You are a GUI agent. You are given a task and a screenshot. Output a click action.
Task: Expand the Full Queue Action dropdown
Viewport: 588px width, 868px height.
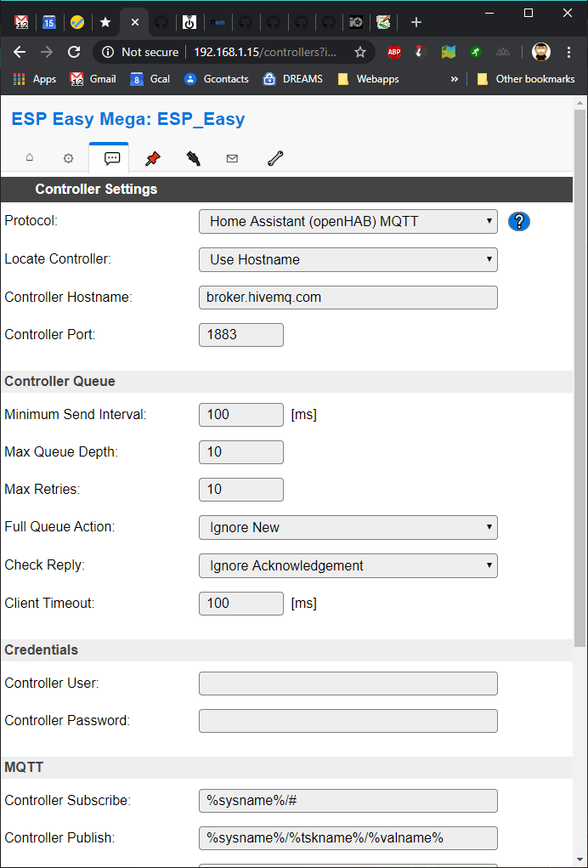coord(348,528)
